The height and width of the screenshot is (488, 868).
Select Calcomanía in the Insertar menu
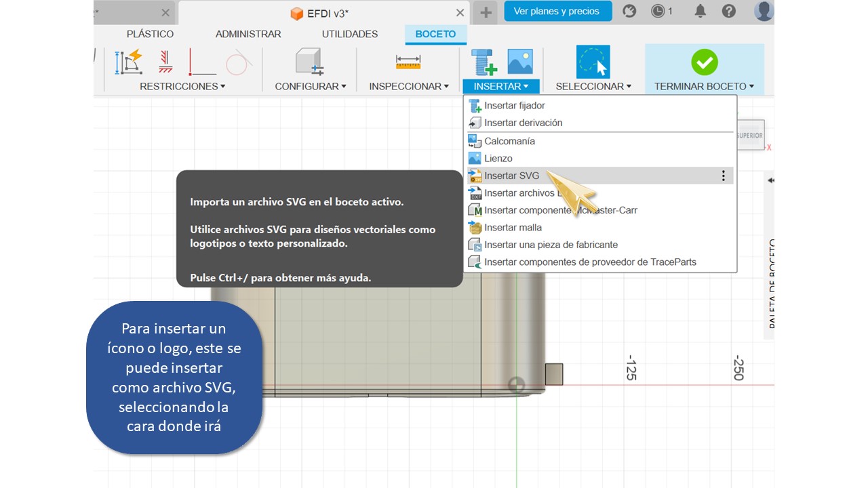(x=509, y=141)
